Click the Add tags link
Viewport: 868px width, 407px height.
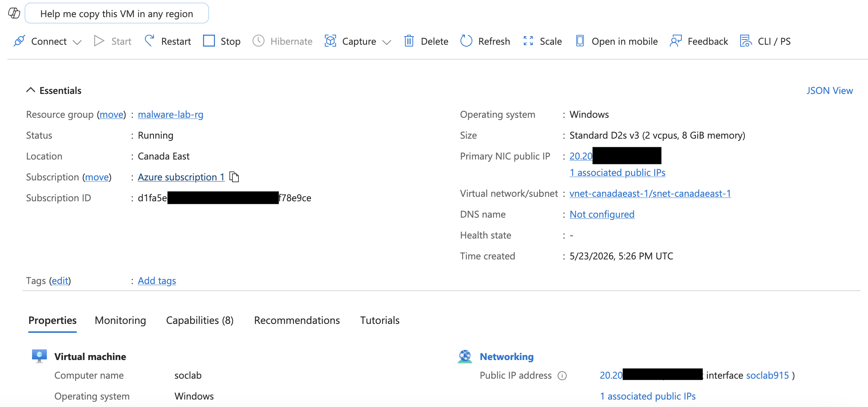[157, 281]
